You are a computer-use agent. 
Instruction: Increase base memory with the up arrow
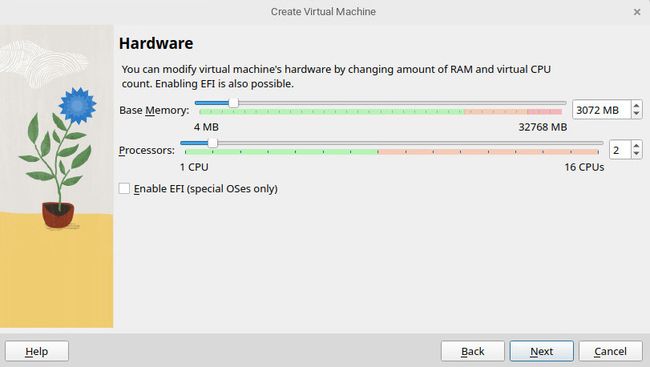click(x=637, y=106)
